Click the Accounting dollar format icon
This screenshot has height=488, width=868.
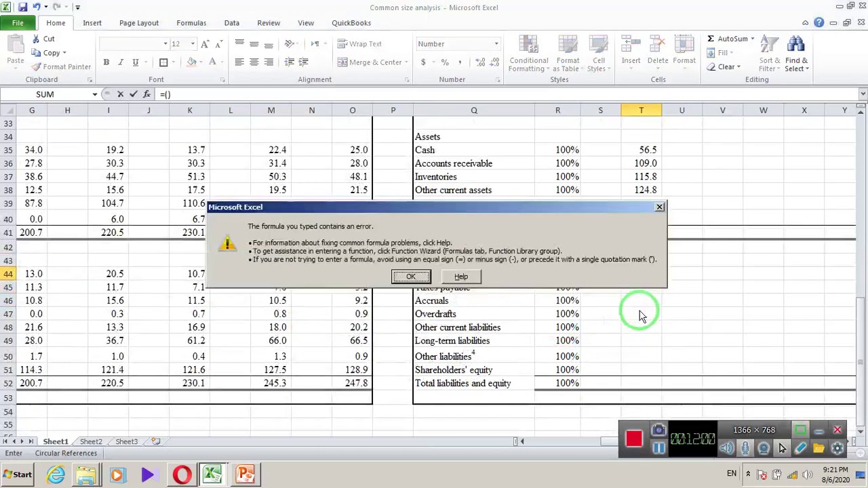point(423,62)
